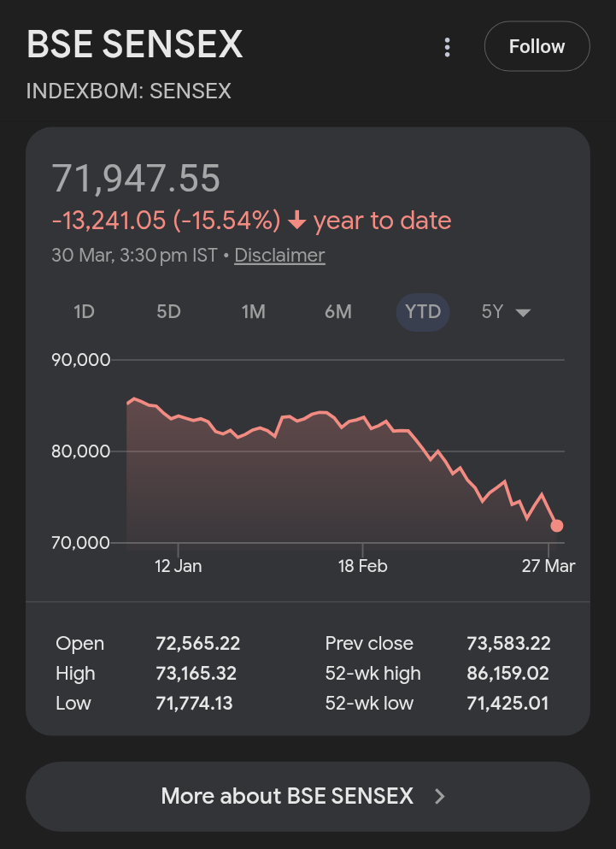Click the 12 Jan axis date
616x849 pixels.
click(x=178, y=566)
